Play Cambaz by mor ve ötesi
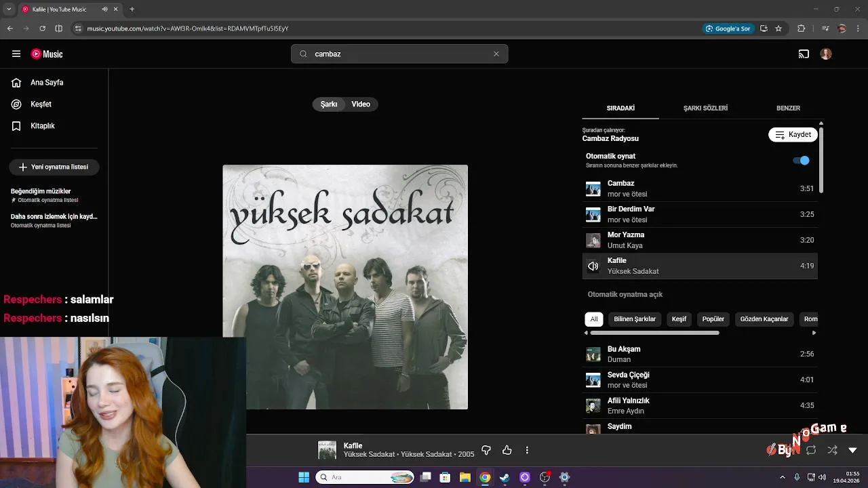868x488 pixels. click(x=700, y=188)
